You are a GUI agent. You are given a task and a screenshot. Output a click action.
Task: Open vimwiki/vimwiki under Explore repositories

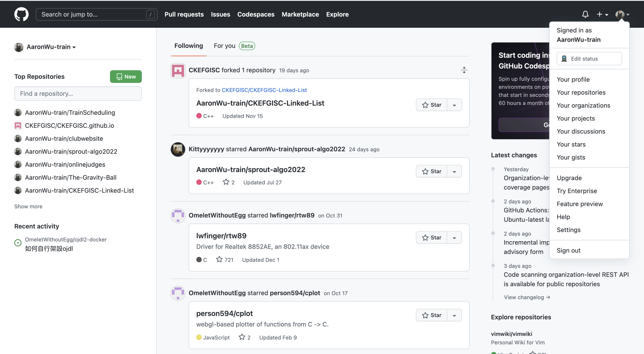click(x=511, y=334)
